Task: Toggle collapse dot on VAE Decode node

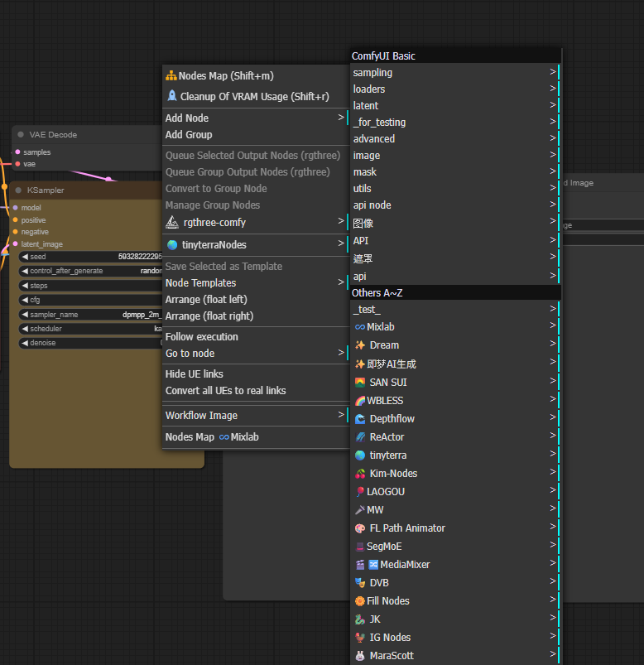Action: [x=22, y=134]
